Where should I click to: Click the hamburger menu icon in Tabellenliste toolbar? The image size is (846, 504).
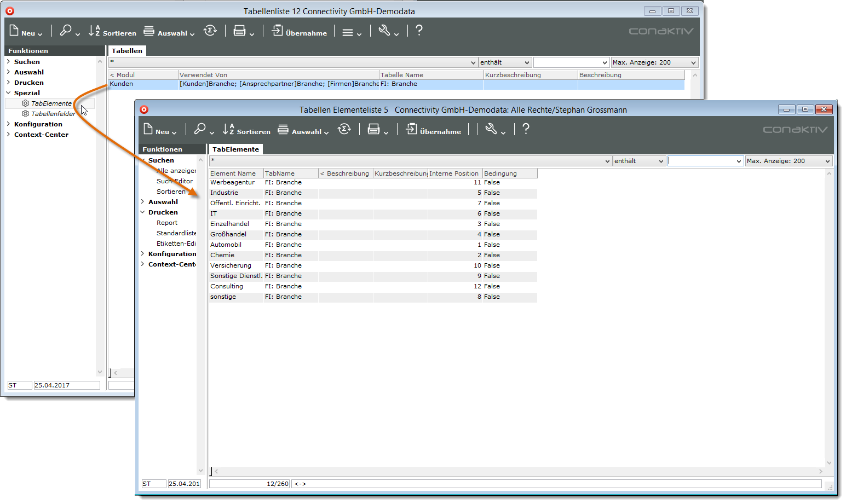[348, 32]
